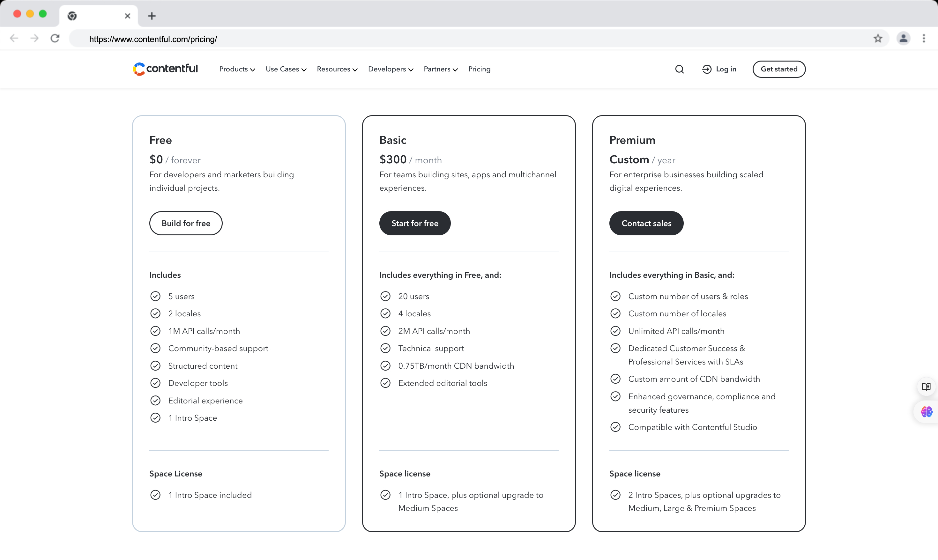
Task: Open the browser profile icon
Action: click(903, 39)
